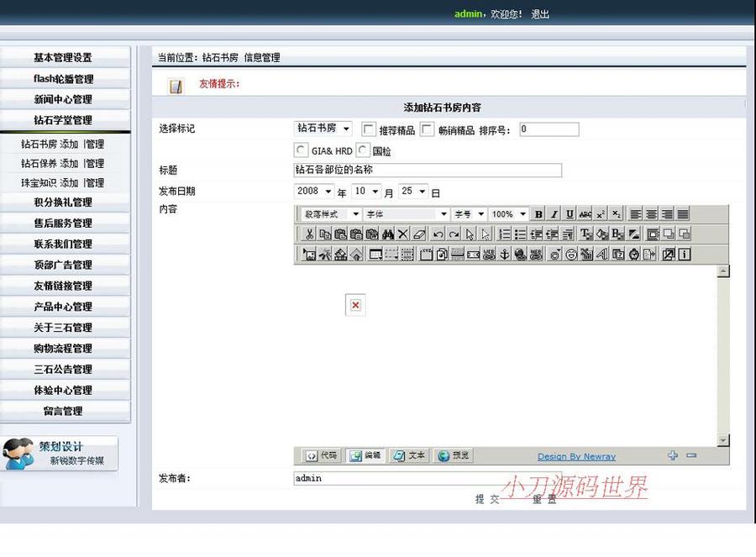Screen dimensions: 756x557
Task: Click the 标题 title input field
Action: point(427,171)
